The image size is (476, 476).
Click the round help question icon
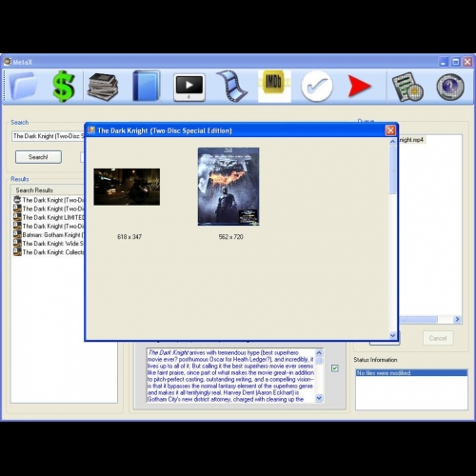450,87
